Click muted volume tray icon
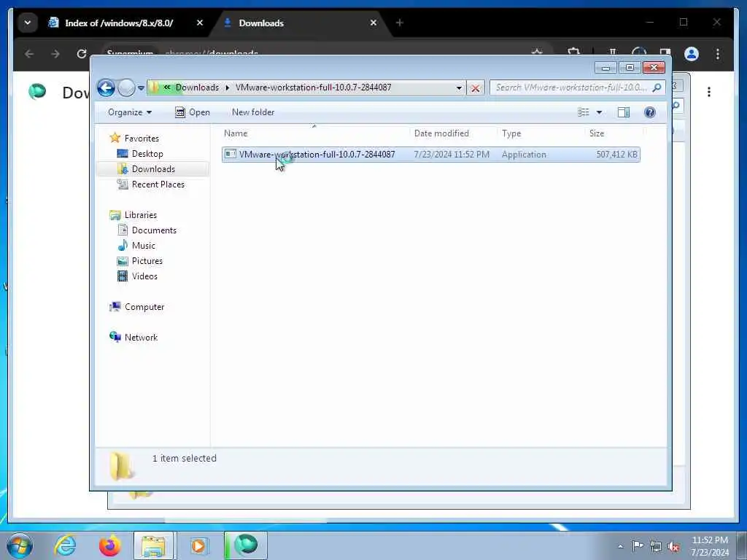 tap(673, 547)
